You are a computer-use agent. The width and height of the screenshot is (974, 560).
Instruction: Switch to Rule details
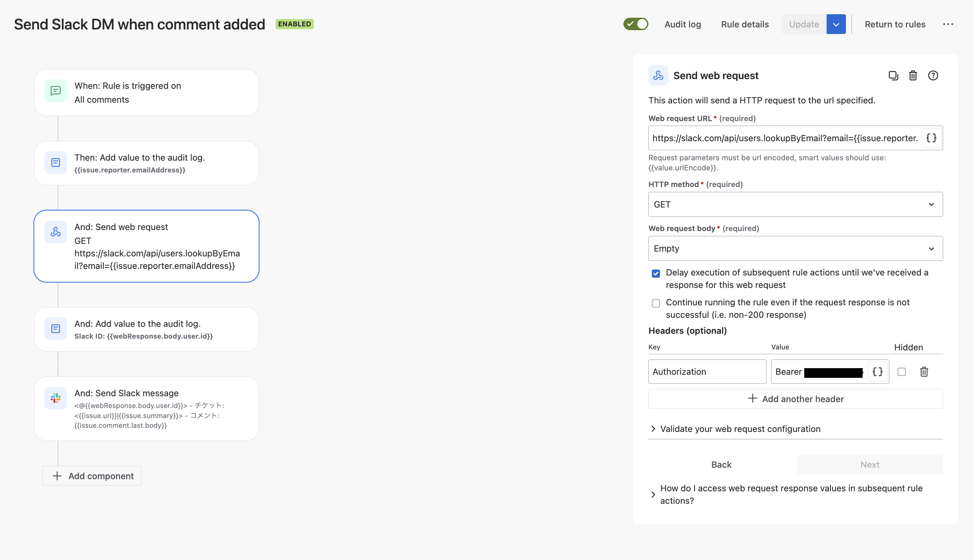point(745,24)
